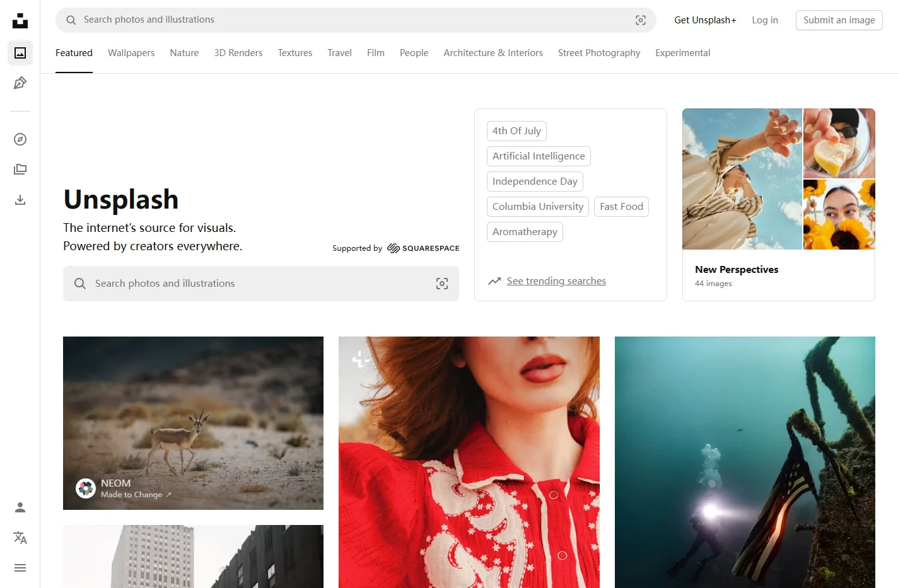
Task: Click the 44 images text
Action: (x=713, y=284)
